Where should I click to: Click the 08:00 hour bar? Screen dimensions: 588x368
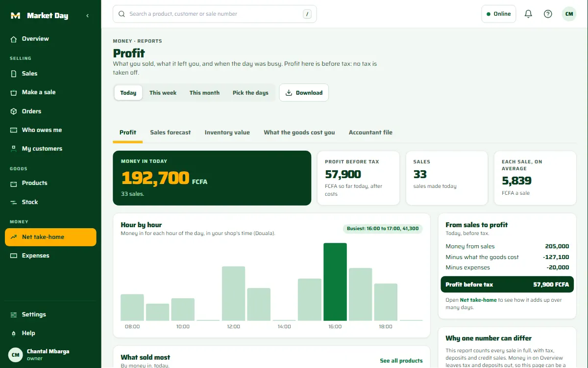click(132, 307)
